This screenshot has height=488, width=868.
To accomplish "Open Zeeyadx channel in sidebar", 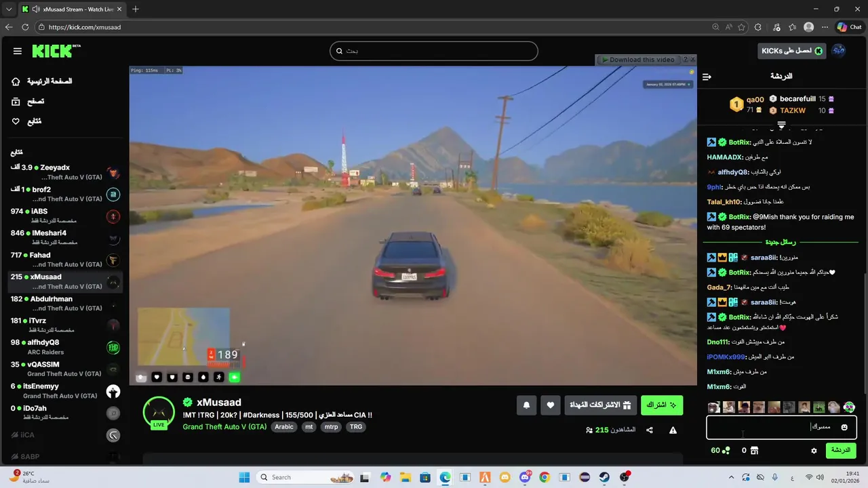I will point(65,172).
